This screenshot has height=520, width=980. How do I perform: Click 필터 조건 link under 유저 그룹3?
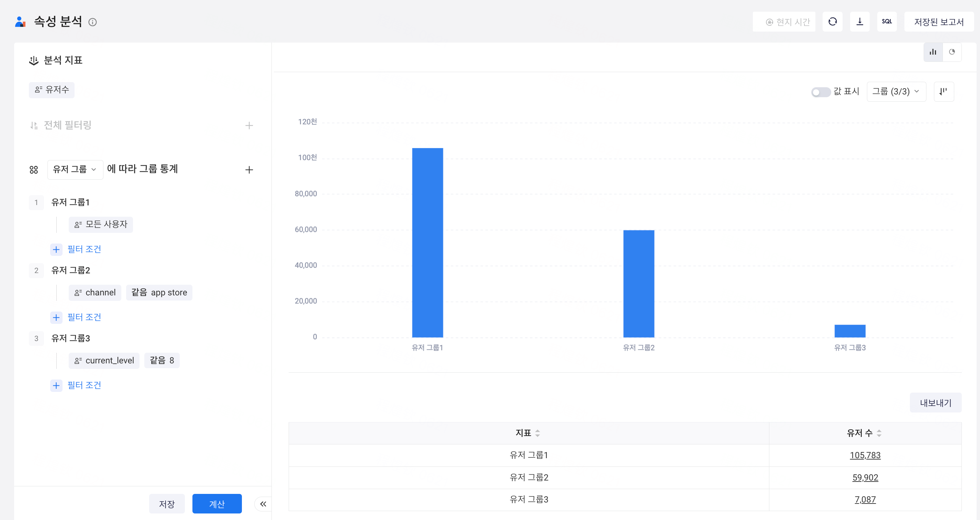tap(84, 386)
